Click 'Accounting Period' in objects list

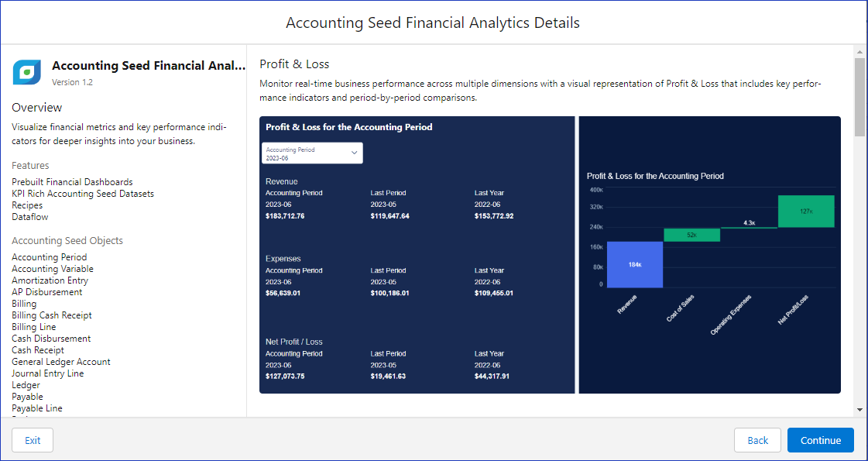(x=50, y=257)
